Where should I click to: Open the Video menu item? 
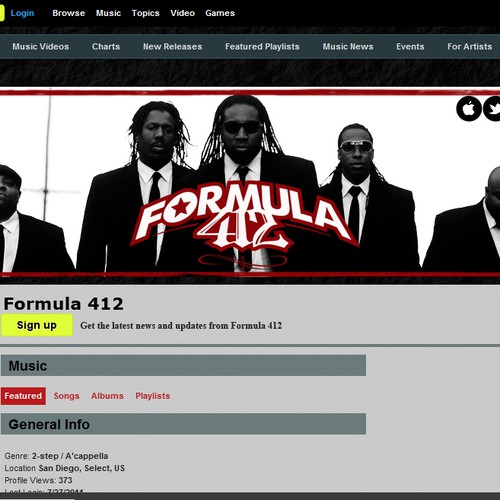183,13
